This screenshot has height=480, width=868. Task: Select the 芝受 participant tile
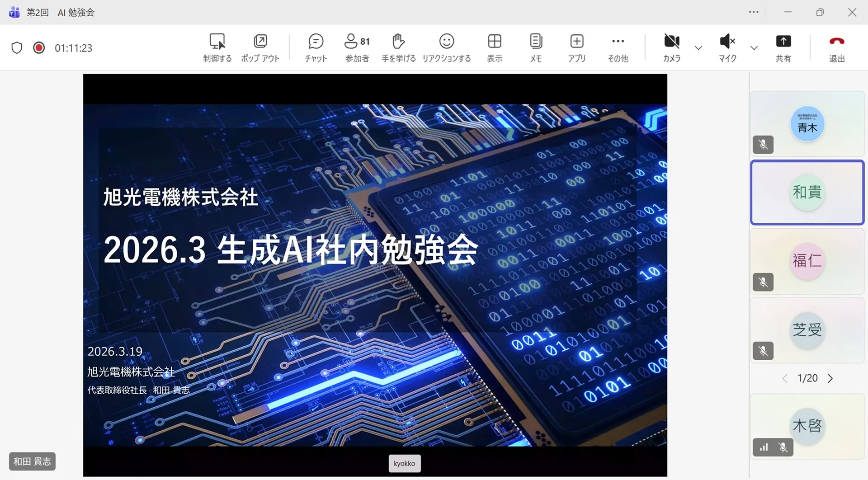[x=807, y=330]
